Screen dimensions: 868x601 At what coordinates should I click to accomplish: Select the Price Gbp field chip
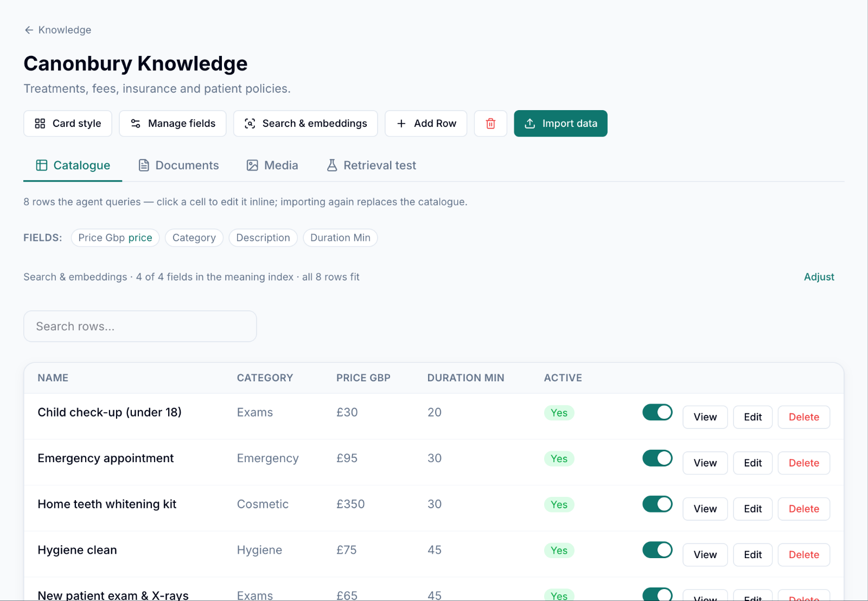pos(115,238)
